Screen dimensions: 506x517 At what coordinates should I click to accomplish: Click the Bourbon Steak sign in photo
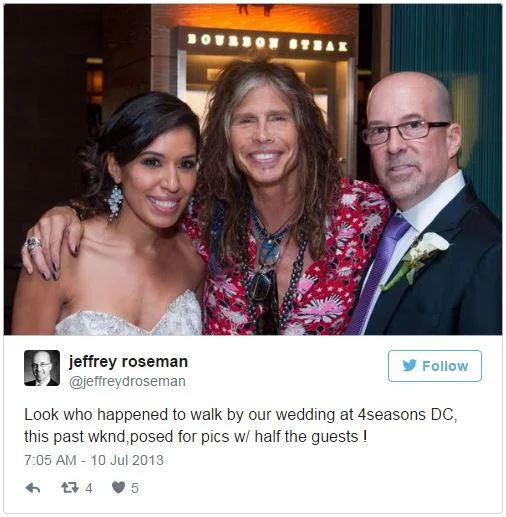coord(267,42)
